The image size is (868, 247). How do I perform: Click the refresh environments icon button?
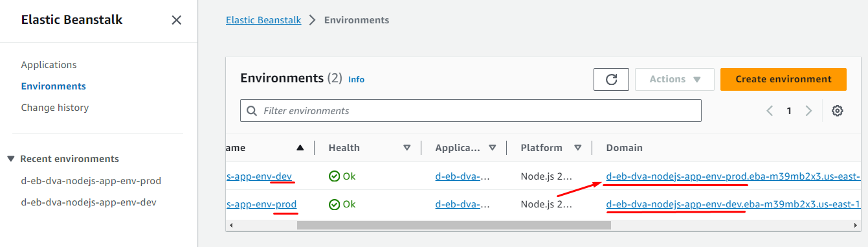click(611, 79)
